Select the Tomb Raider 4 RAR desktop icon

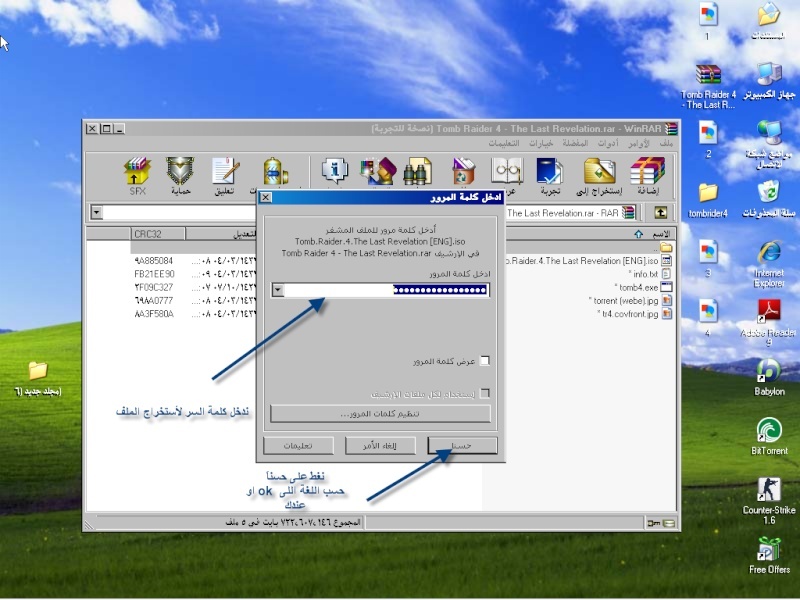(708, 86)
